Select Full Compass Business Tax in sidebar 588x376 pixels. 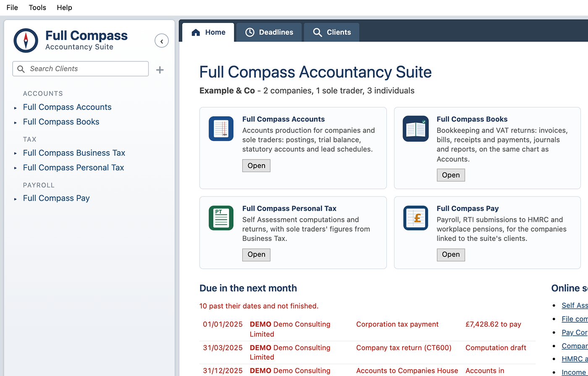coord(74,153)
